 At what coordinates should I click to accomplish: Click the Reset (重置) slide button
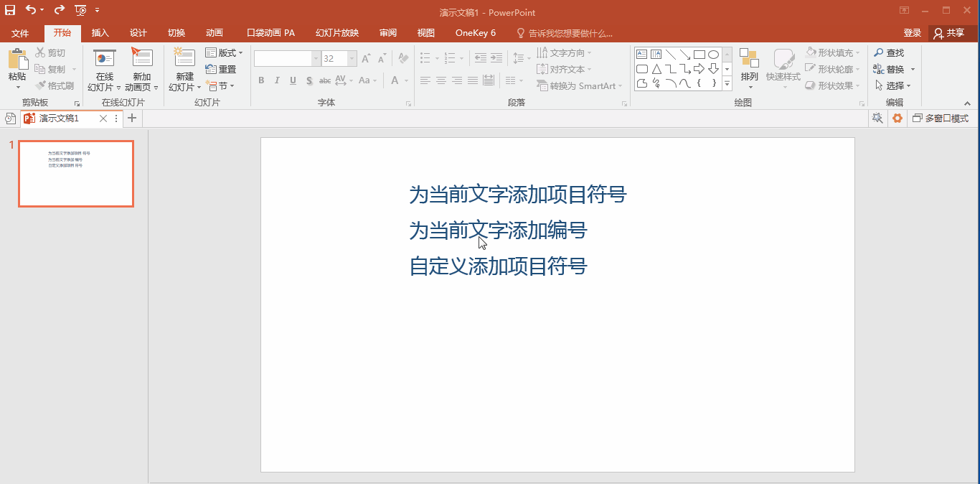click(221, 70)
